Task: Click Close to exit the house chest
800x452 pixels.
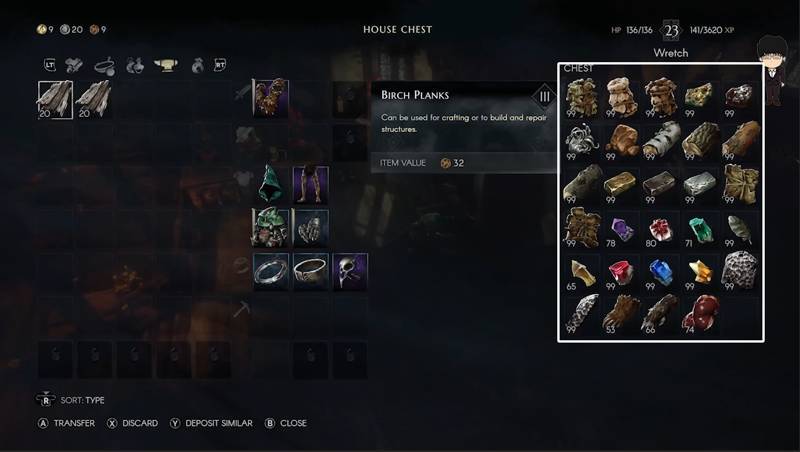Action: pyautogui.click(x=286, y=423)
